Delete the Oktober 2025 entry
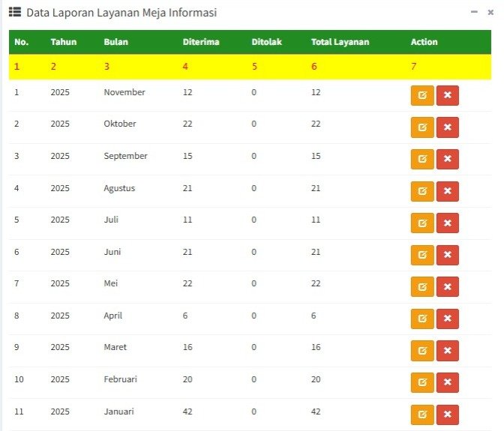Image resolution: width=504 pixels, height=431 pixels. click(x=448, y=127)
